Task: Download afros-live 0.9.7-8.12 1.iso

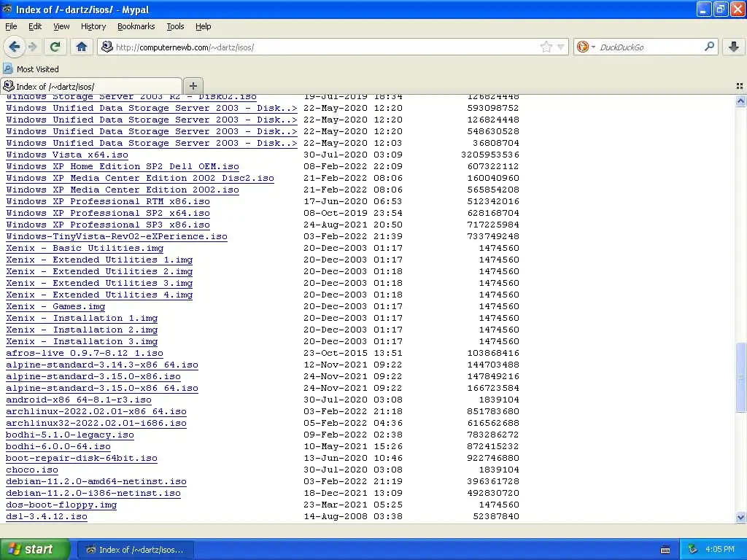Action: (x=85, y=354)
